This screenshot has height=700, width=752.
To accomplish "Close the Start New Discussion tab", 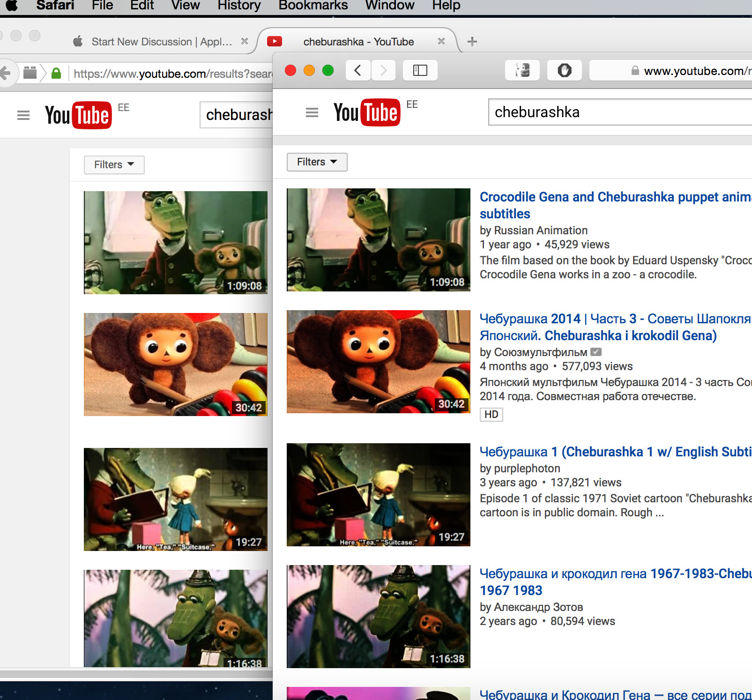I will 245,41.
